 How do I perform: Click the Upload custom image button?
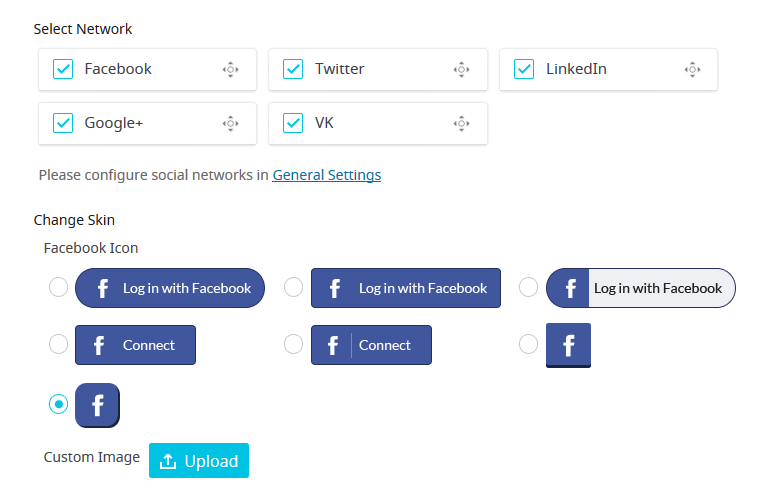pos(199,461)
